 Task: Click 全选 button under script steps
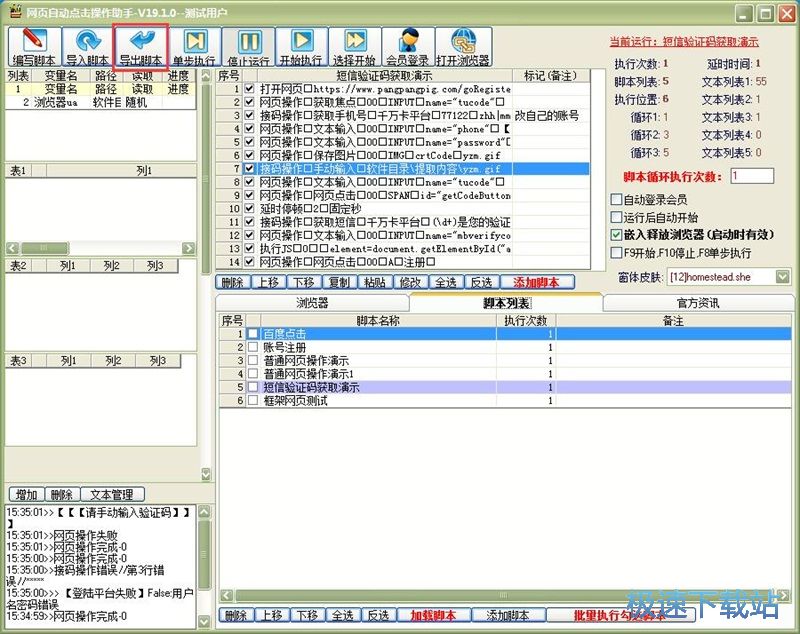(446, 282)
